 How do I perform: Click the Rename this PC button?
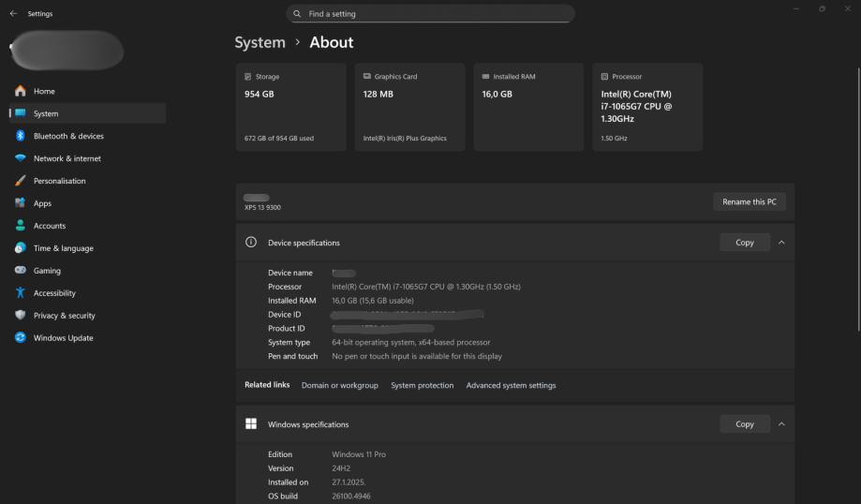click(749, 201)
